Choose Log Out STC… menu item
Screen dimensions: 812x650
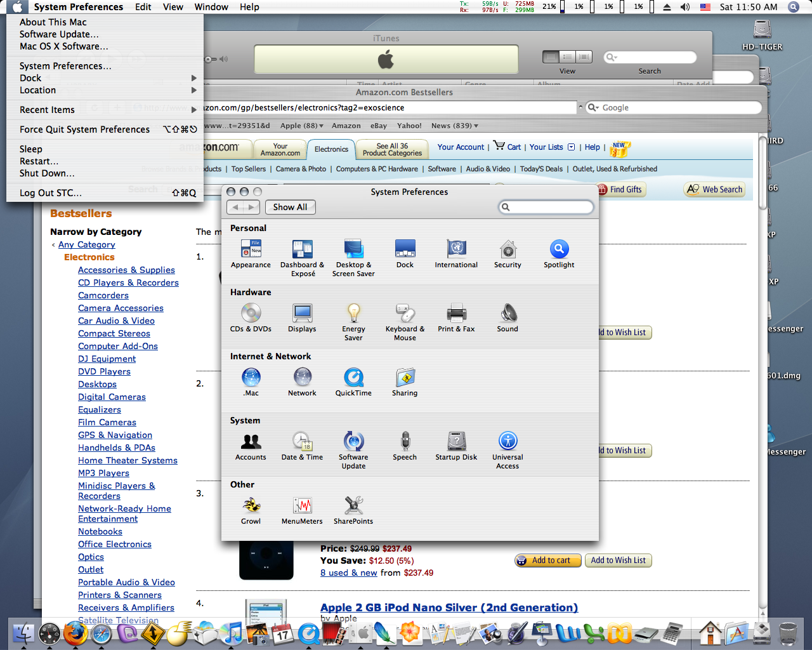click(x=105, y=193)
